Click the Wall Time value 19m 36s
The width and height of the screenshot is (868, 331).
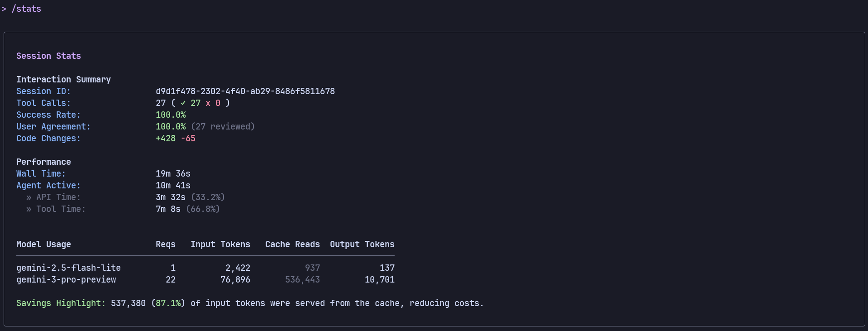(173, 174)
